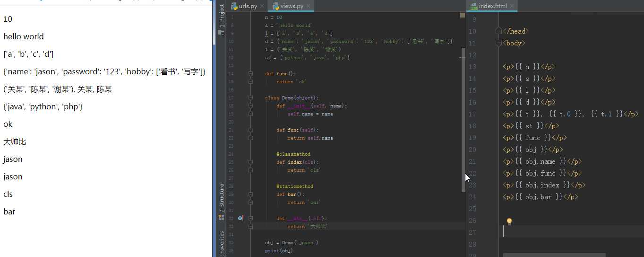This screenshot has height=257, width=644.
Task: Open the Project tool window
Action: coord(222,20)
